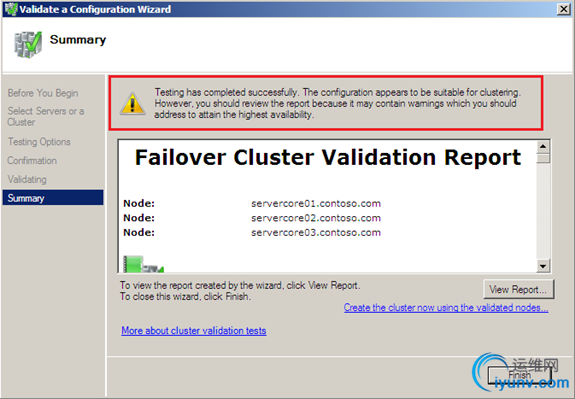Click the report scrollbar down arrow
This screenshot has width=575, height=399.
point(543,266)
